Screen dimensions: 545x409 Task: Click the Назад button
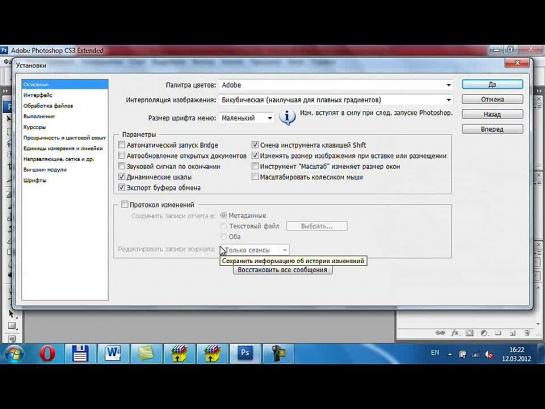point(492,114)
